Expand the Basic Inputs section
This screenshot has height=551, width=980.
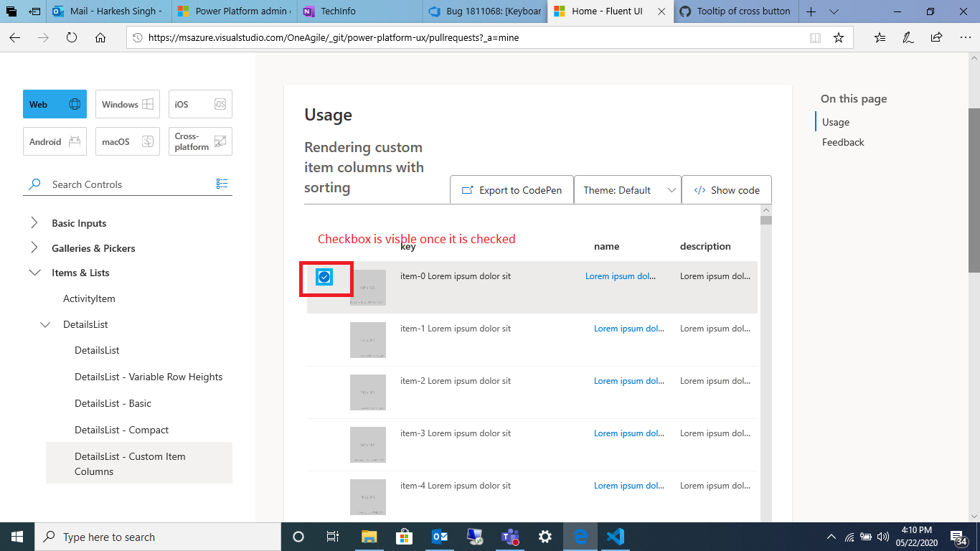tap(34, 222)
